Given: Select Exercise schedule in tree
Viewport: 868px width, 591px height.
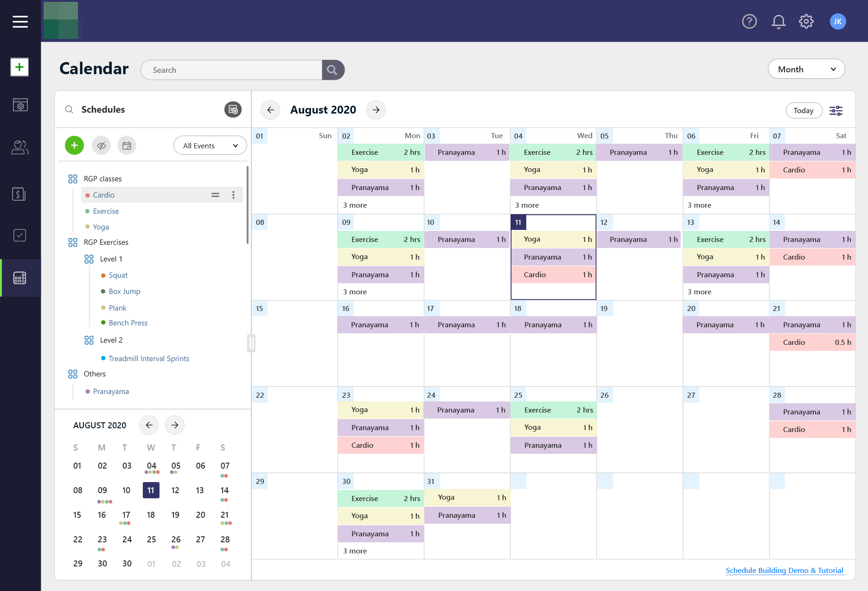Looking at the screenshot, I should (106, 211).
